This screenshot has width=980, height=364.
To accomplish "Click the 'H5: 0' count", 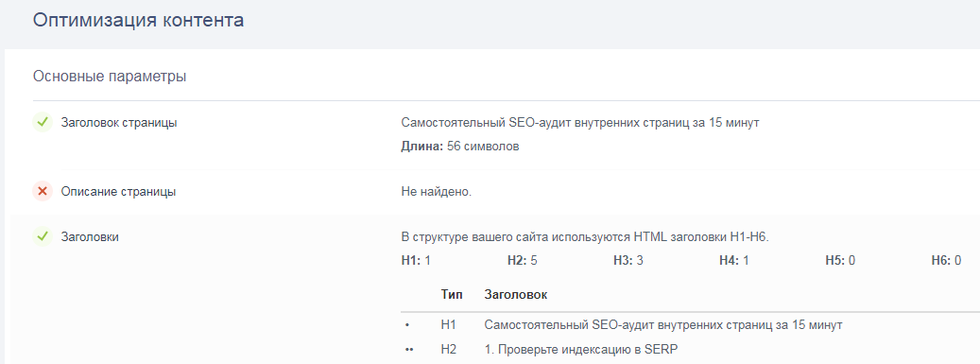I will [x=840, y=261].
